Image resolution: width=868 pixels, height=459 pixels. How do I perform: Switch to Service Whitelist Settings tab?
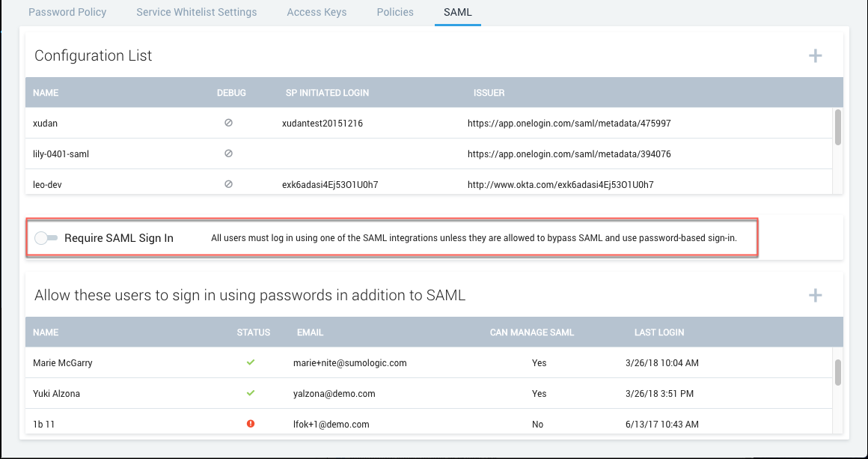196,12
